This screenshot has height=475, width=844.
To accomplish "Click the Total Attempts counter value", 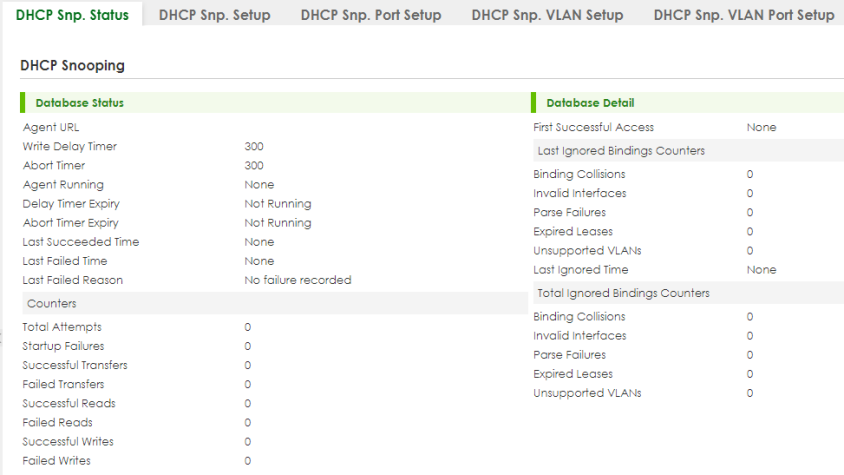I will click(248, 327).
